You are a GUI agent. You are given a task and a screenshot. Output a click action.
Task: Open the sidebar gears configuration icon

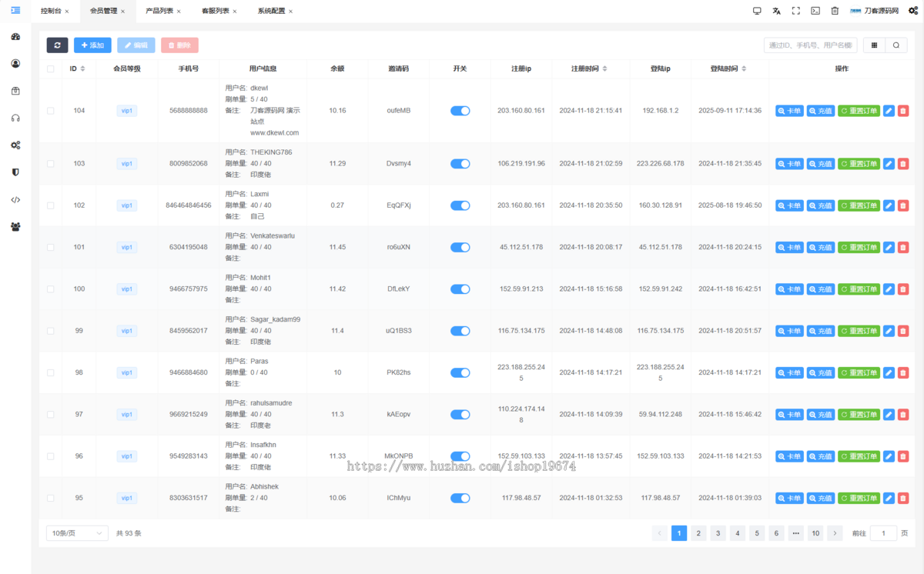[15, 145]
